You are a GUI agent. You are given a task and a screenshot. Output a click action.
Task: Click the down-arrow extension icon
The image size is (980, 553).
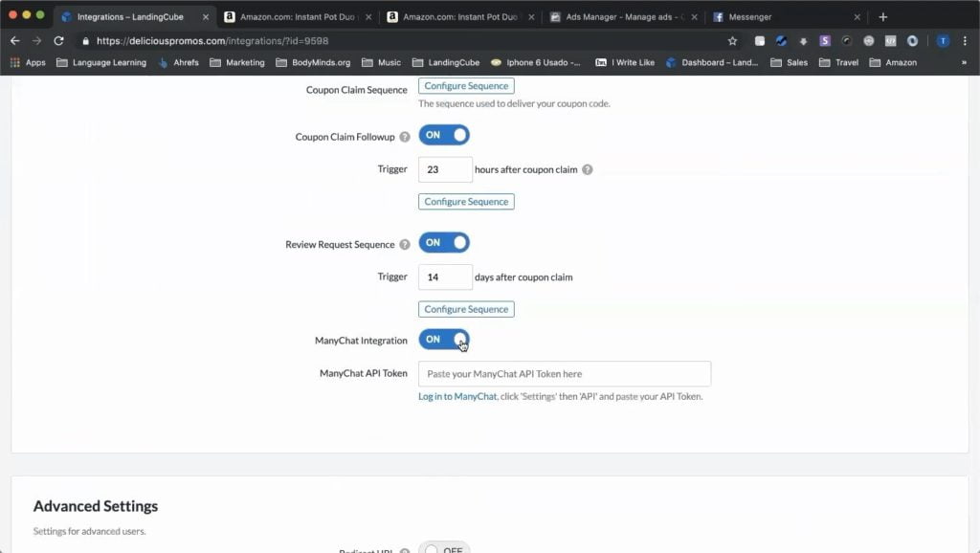click(x=803, y=40)
